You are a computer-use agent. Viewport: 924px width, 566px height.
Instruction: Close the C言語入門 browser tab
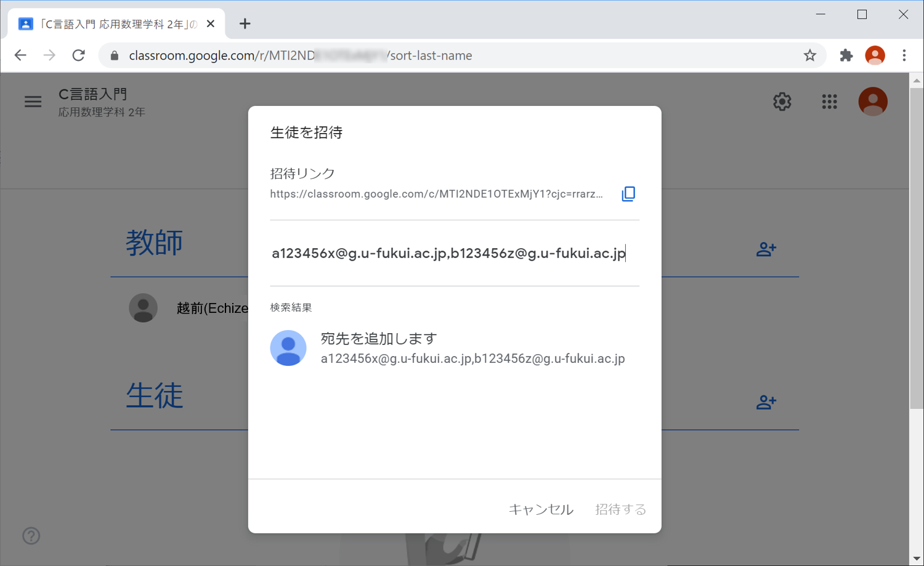pos(211,24)
